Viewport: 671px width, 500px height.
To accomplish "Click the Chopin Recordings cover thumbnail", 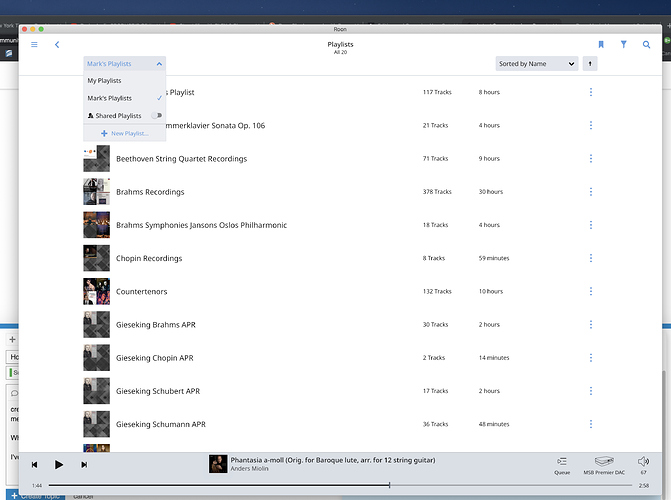I will [x=96, y=258].
